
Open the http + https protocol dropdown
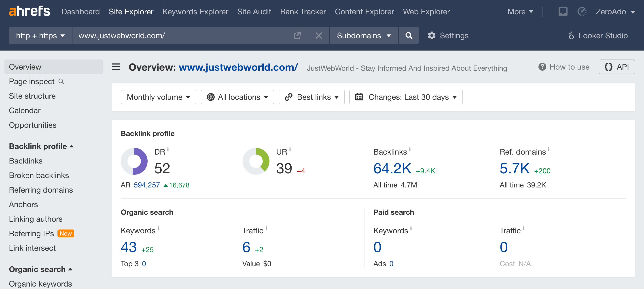40,36
